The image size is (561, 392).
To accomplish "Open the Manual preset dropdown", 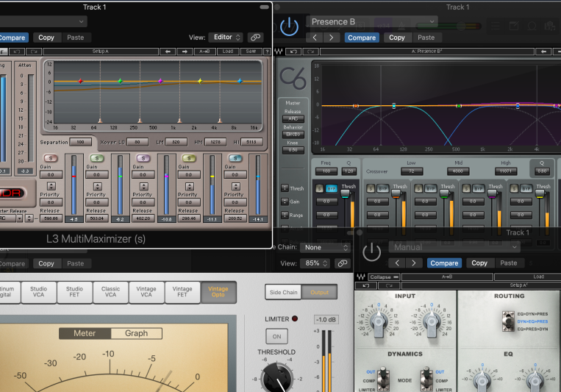I will click(454, 247).
